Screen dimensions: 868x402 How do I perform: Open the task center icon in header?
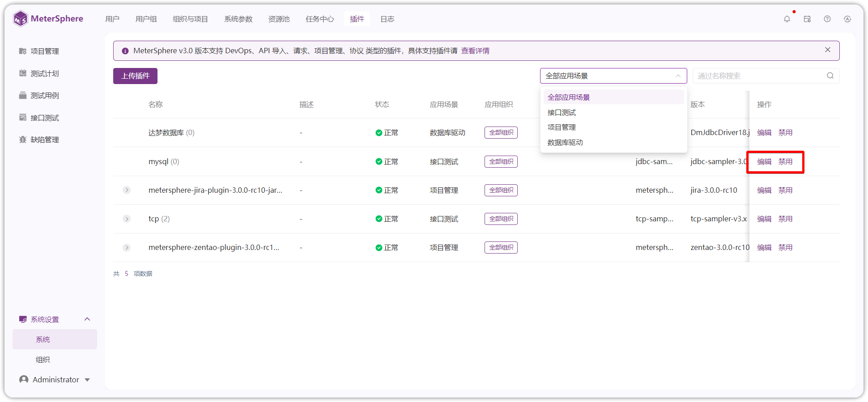click(x=807, y=19)
